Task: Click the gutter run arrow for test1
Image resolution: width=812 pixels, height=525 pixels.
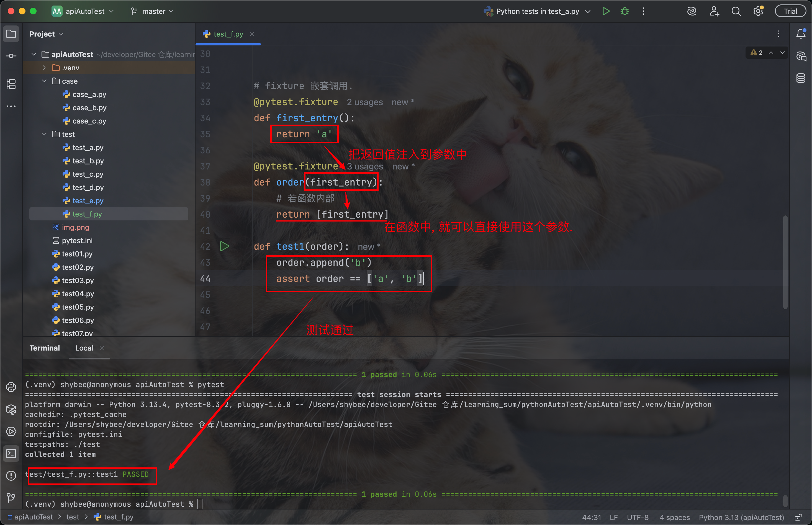Action: tap(224, 246)
